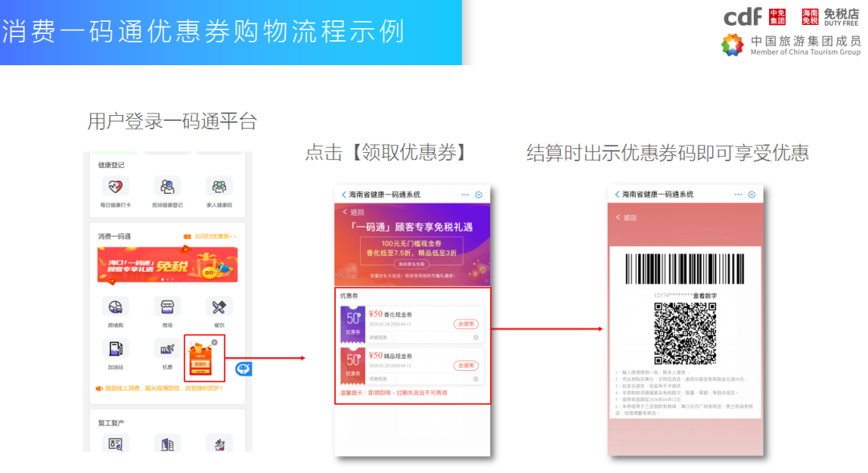Select the 餐饮 dining icon
The width and height of the screenshot is (868, 473).
[219, 307]
